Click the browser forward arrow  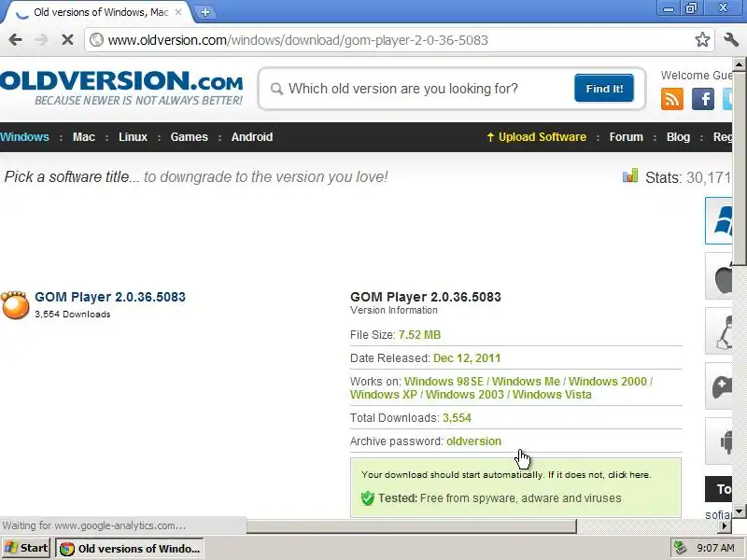click(41, 39)
